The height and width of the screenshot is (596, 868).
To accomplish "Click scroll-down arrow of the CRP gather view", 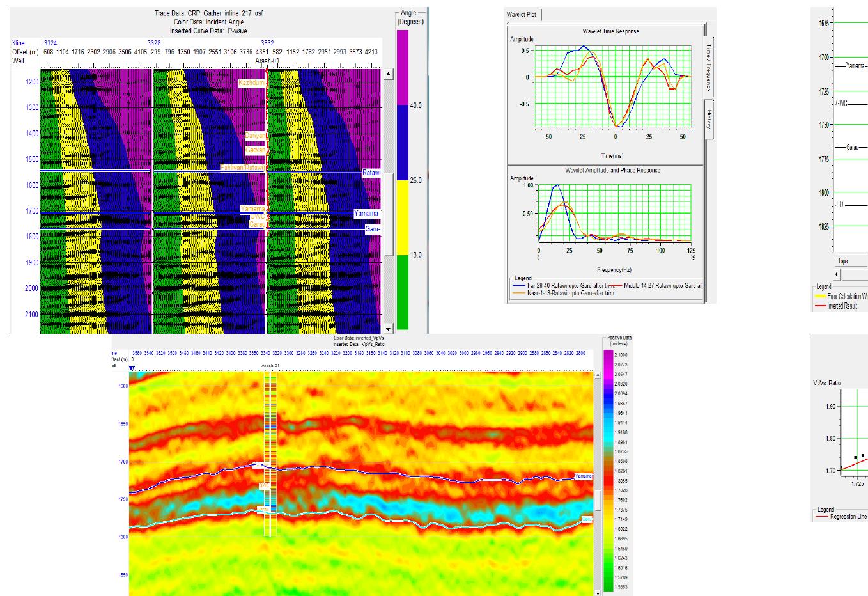I will click(x=388, y=327).
